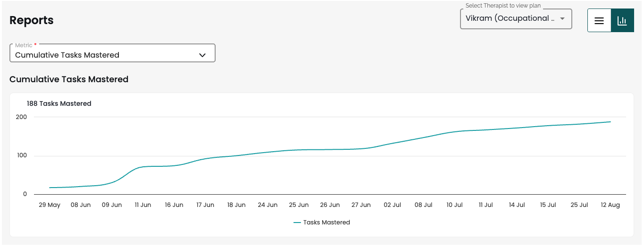
Task: Click the 10 Jul date label
Action: [454, 205]
